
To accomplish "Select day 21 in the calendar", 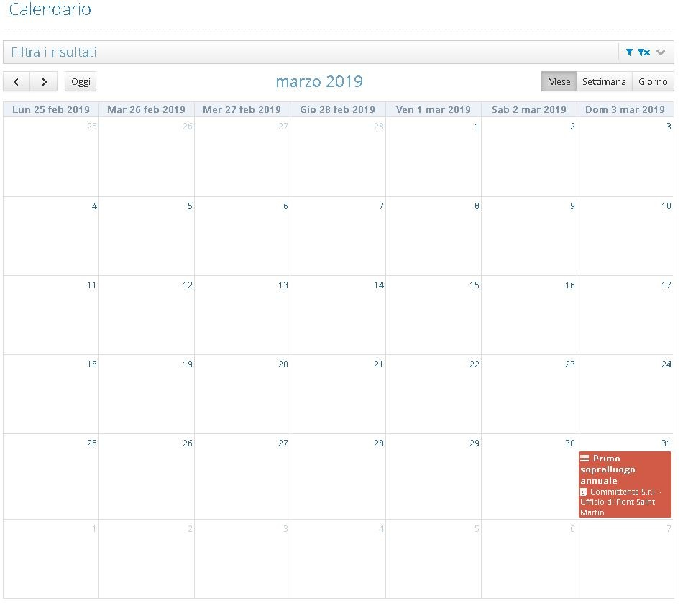I will (378, 364).
